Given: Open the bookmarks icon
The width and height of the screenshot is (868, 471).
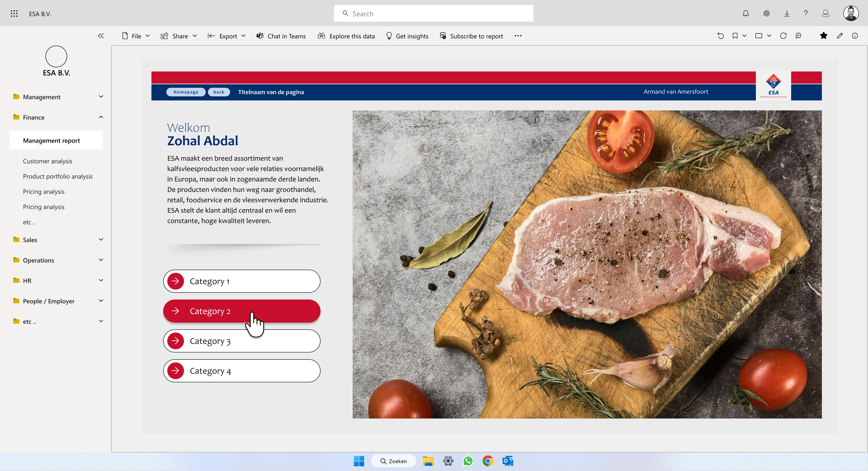Looking at the screenshot, I should 735,36.
